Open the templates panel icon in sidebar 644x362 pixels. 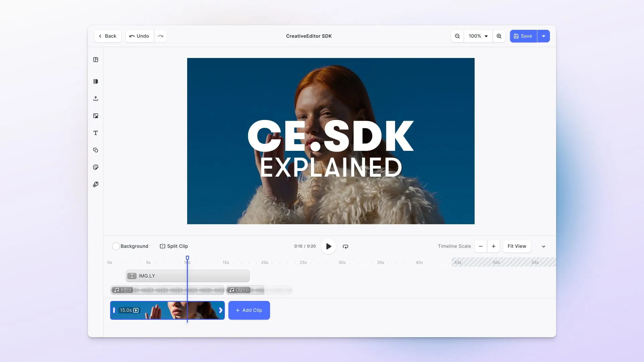[96, 60]
